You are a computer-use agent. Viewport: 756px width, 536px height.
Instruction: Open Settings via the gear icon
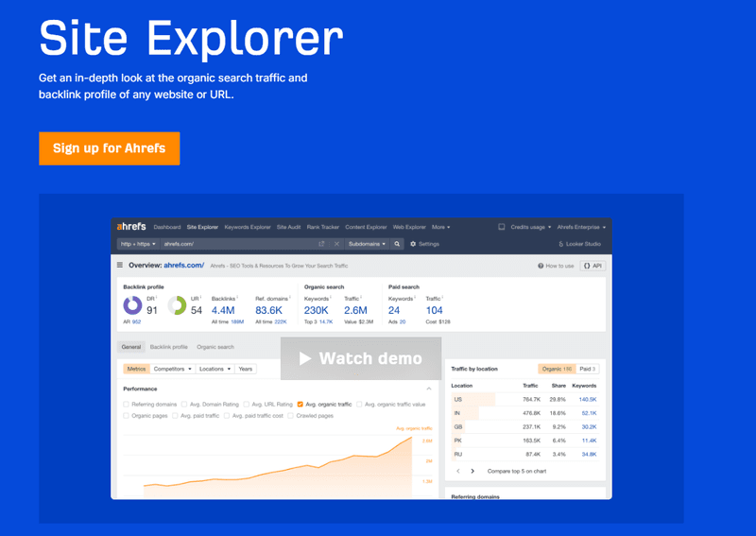[x=413, y=244]
